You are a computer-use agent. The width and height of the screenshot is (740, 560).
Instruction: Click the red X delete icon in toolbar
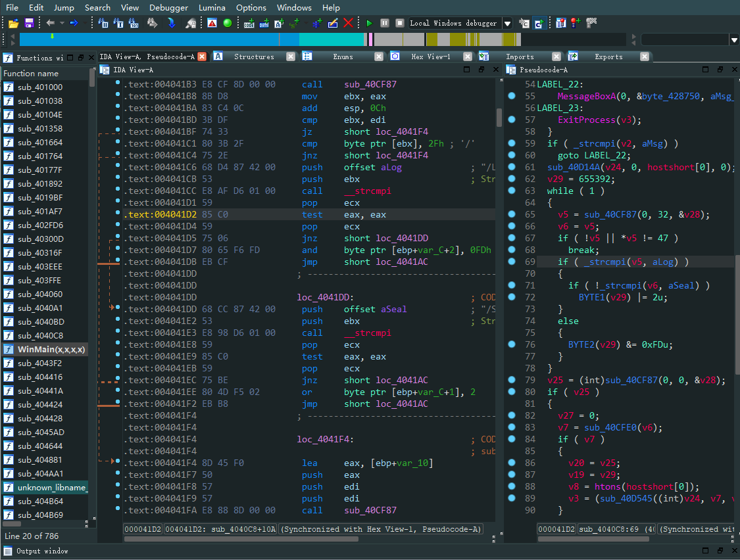tap(348, 23)
